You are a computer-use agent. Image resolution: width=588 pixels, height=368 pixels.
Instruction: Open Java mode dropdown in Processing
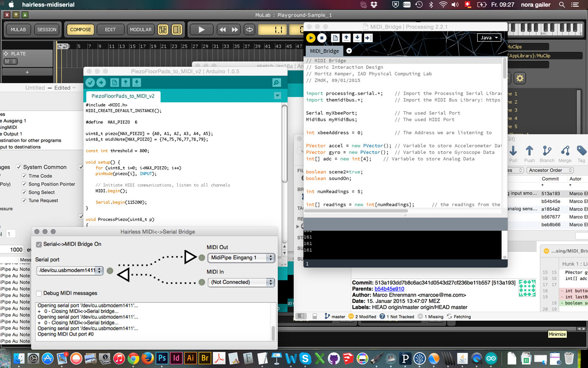(x=489, y=38)
